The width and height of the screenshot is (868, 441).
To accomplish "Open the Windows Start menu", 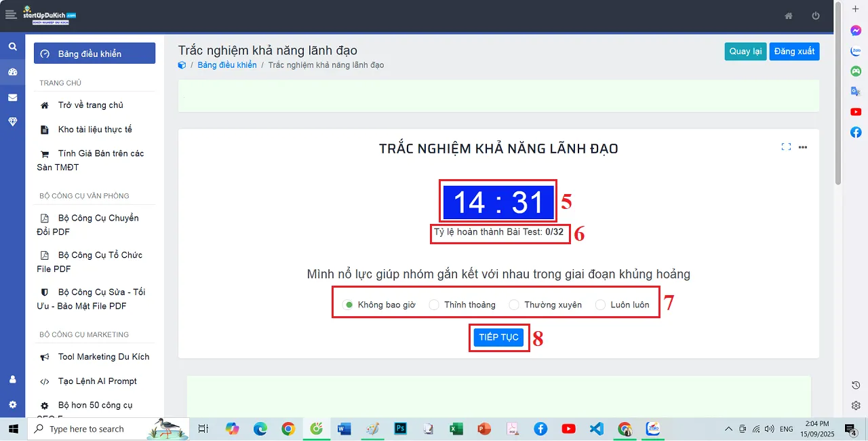I will [x=13, y=429].
